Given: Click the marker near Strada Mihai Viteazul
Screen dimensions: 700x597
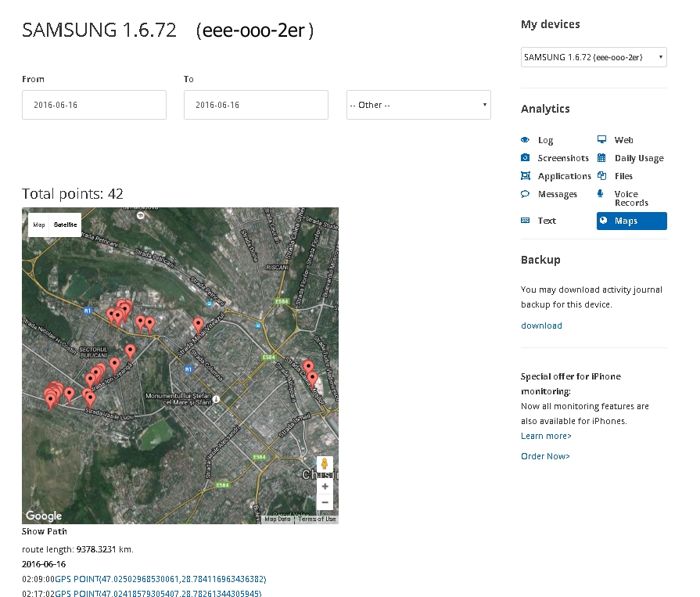Looking at the screenshot, I should (x=198, y=325).
